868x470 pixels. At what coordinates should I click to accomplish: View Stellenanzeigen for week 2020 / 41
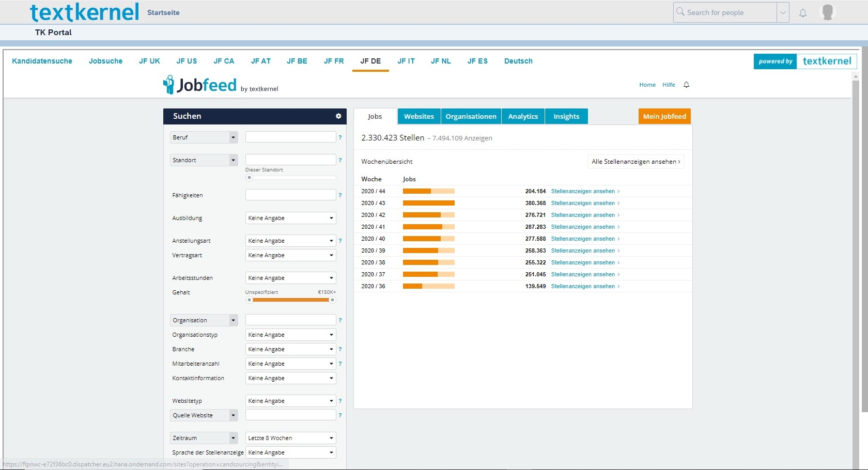[x=585, y=227]
